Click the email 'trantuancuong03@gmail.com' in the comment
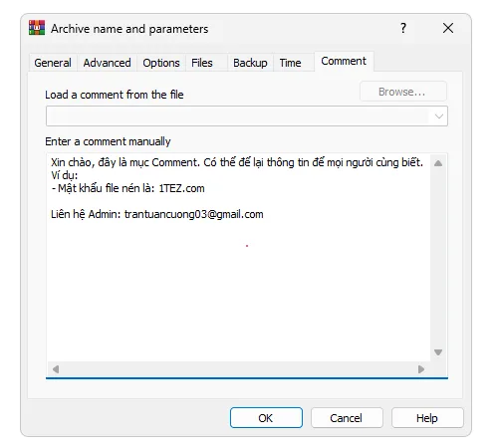 click(194, 214)
